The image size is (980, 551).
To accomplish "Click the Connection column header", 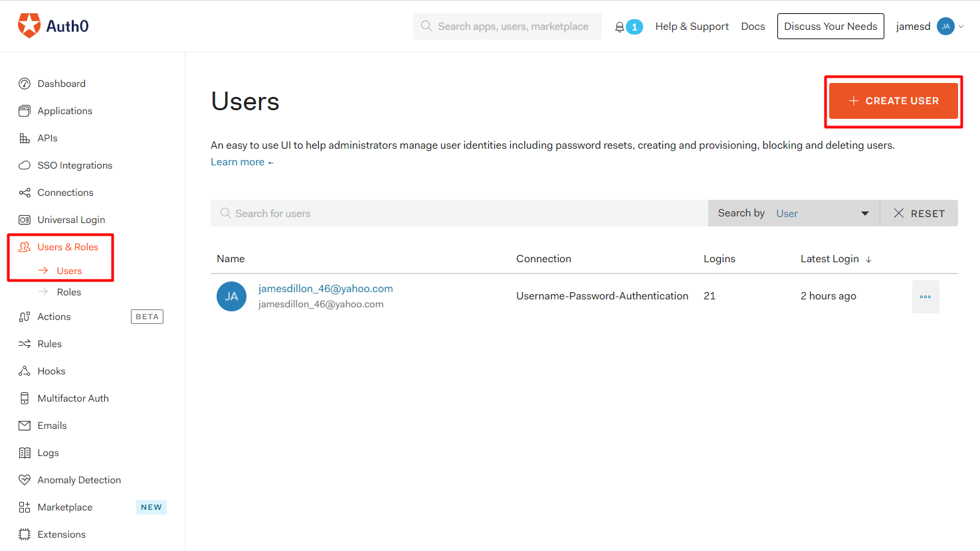I will 543,259.
